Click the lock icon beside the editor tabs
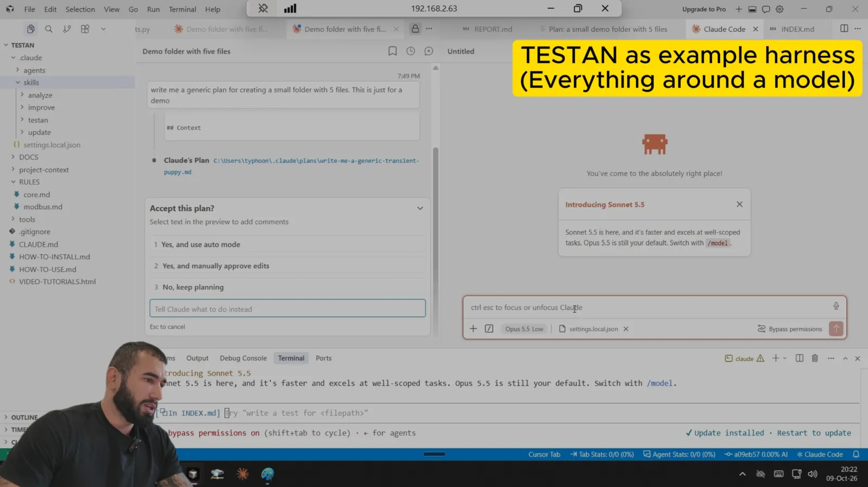 click(x=415, y=29)
